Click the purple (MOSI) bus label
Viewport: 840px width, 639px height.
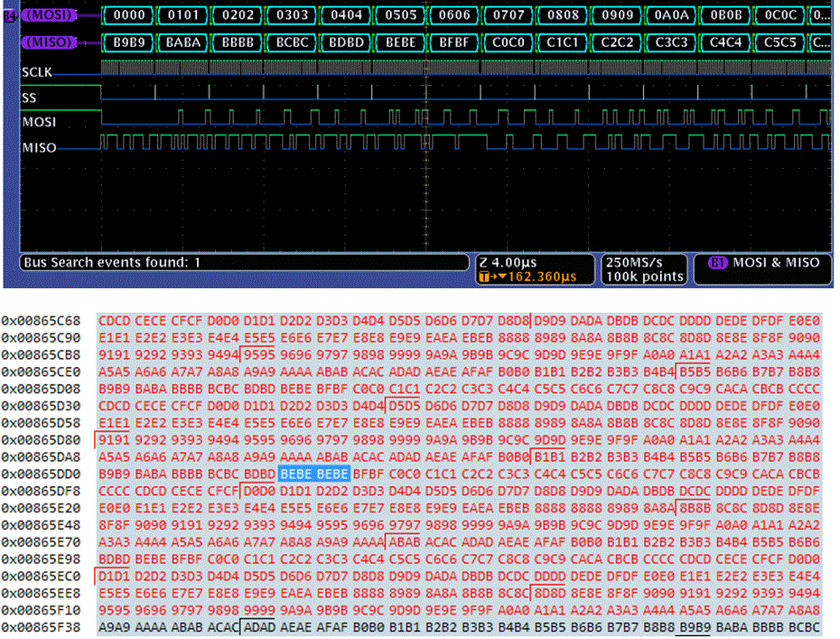pos(48,15)
